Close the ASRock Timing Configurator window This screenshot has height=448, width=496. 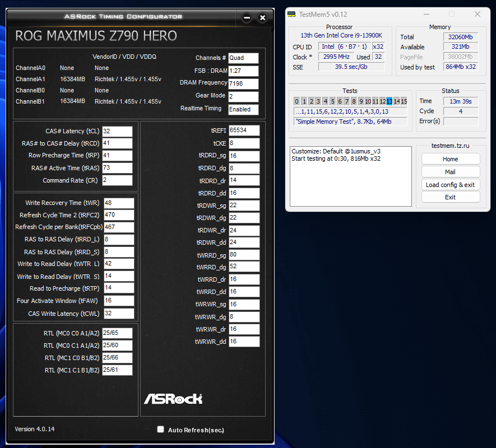point(262,18)
